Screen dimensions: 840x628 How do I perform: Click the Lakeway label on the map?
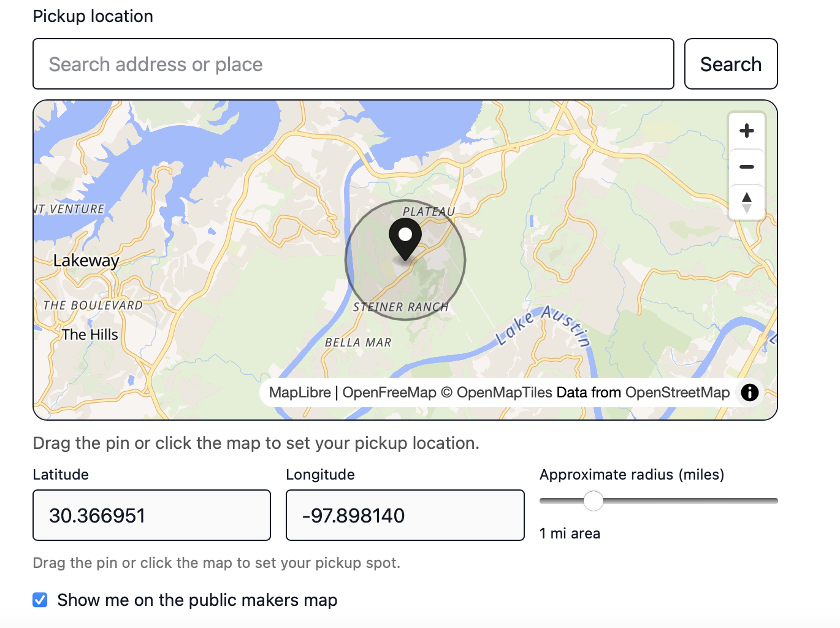86,261
